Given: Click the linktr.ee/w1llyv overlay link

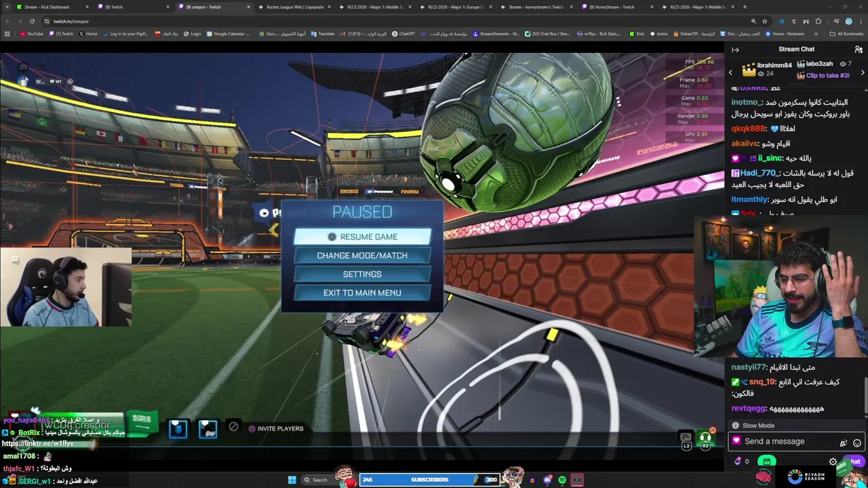Looking at the screenshot, I should pos(38,443).
